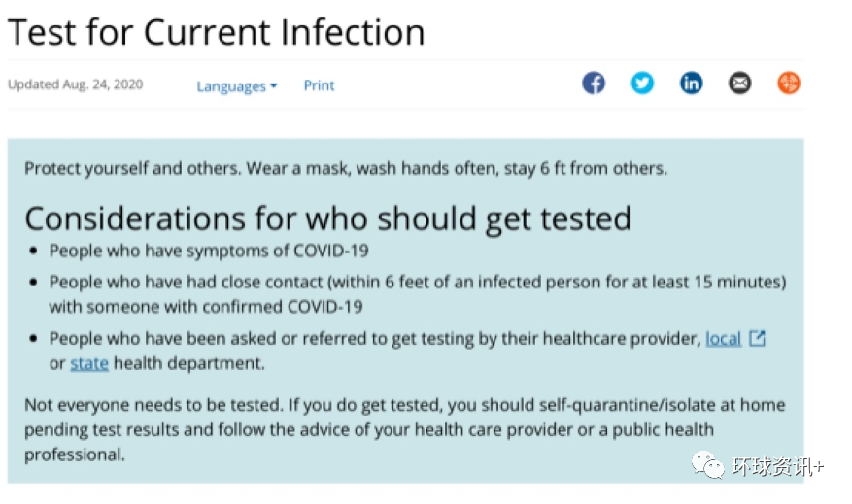Share the page on Twitter
Image resolution: width=852 pixels, height=504 pixels.
[642, 84]
